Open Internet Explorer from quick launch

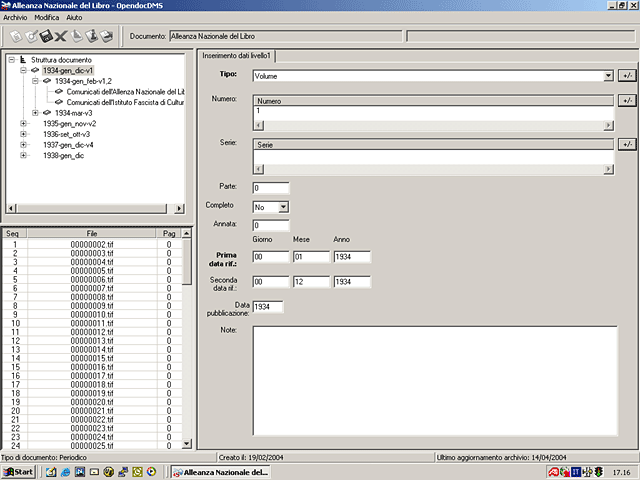click(65, 472)
